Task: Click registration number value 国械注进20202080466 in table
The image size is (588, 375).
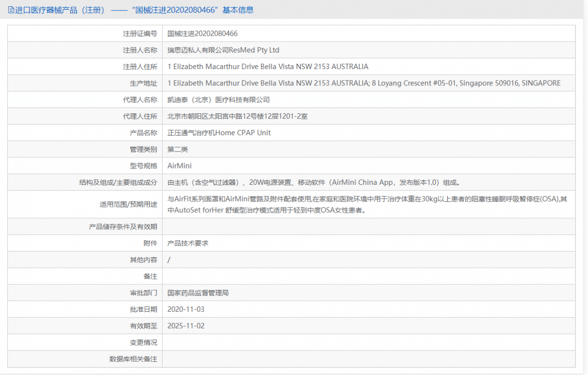Action: [202, 34]
